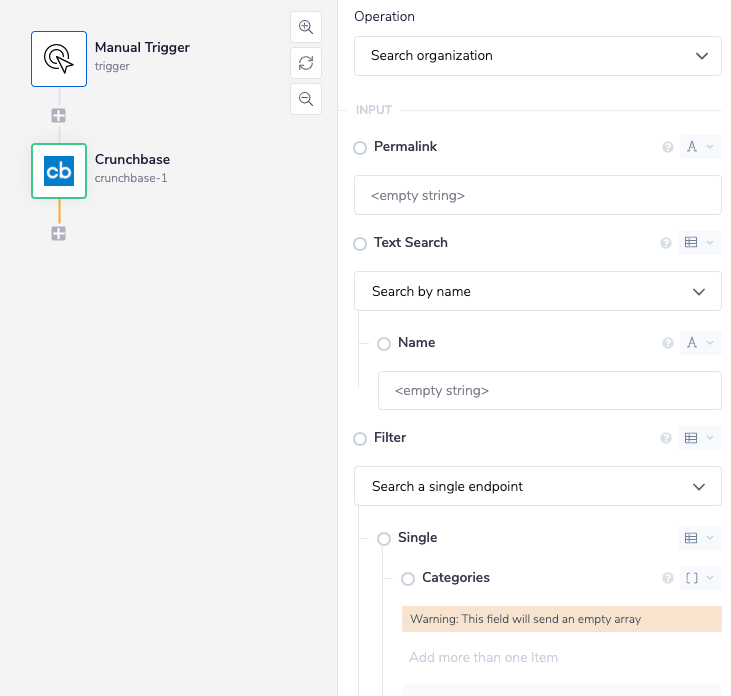Viewport: 731px width, 696px height.
Task: Open the Search organization operation dropdown
Action: [537, 56]
